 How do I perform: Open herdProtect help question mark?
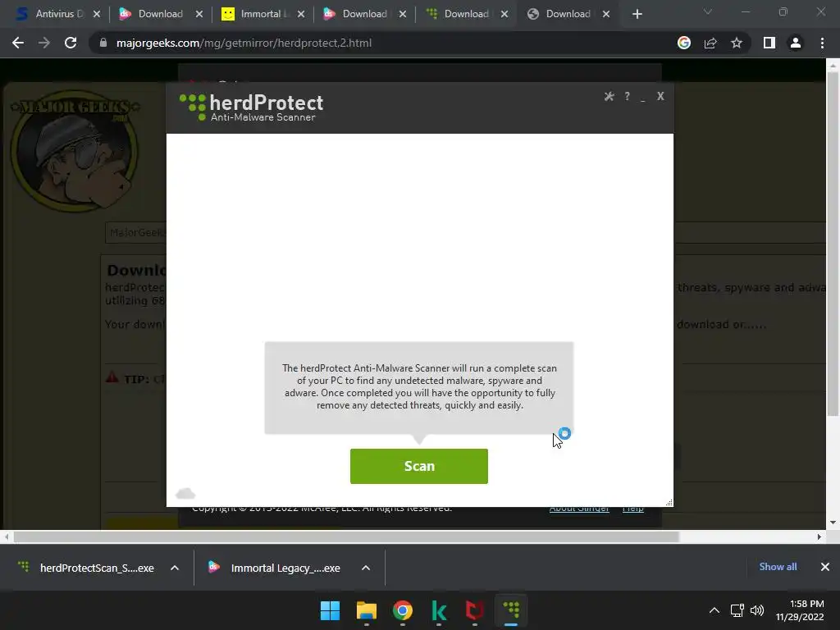point(627,97)
